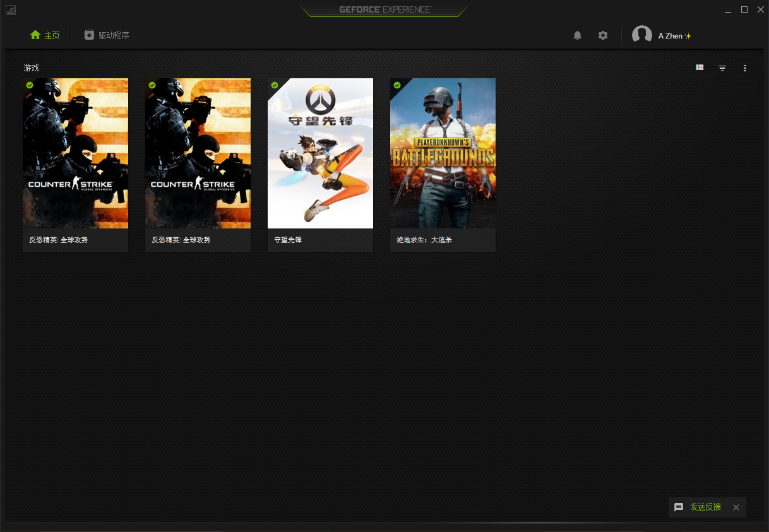The height and width of the screenshot is (532, 769).
Task: Click the 绝地求生：大逃杀 game title
Action: [x=424, y=240]
